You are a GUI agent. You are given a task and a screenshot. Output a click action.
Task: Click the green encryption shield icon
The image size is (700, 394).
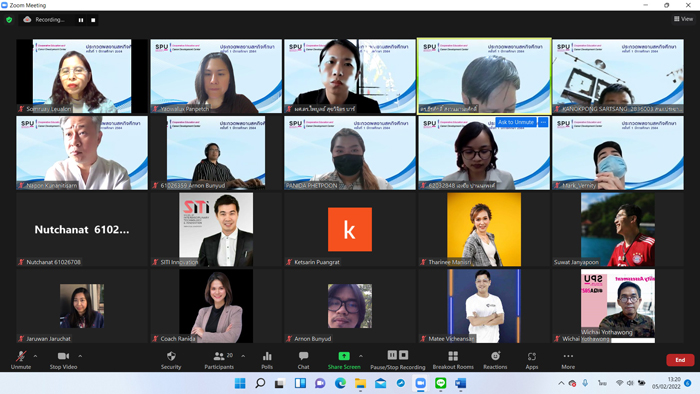click(9, 20)
